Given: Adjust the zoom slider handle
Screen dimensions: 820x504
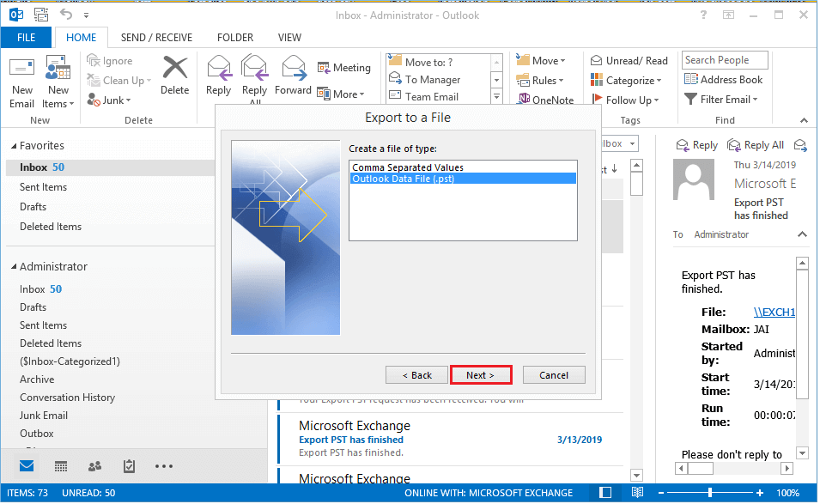Looking at the screenshot, I should [709, 493].
